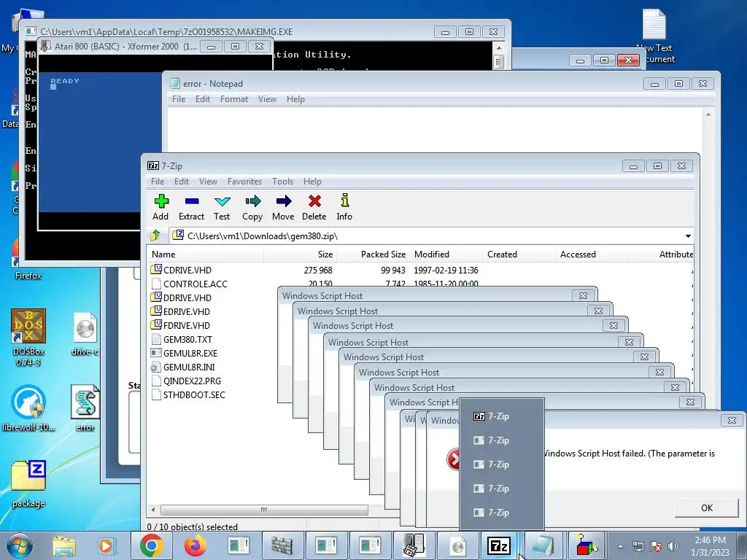Open the Windows Start button

pos(19,545)
